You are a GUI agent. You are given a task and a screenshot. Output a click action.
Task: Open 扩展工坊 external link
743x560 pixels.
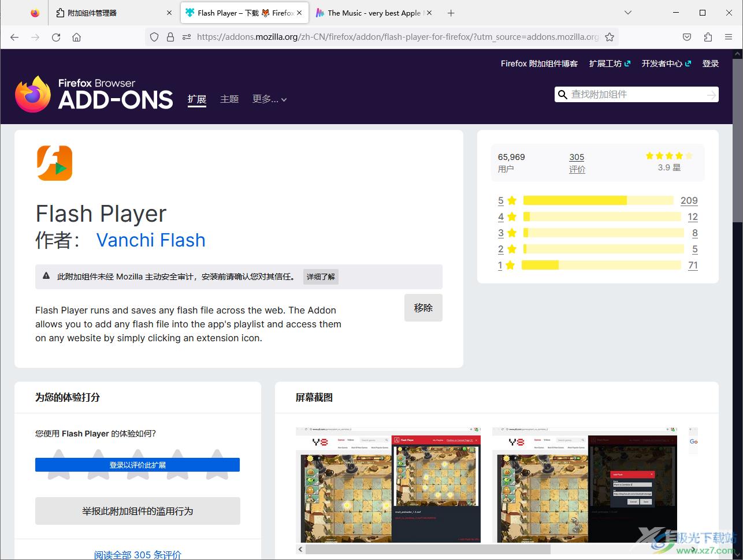pos(610,64)
